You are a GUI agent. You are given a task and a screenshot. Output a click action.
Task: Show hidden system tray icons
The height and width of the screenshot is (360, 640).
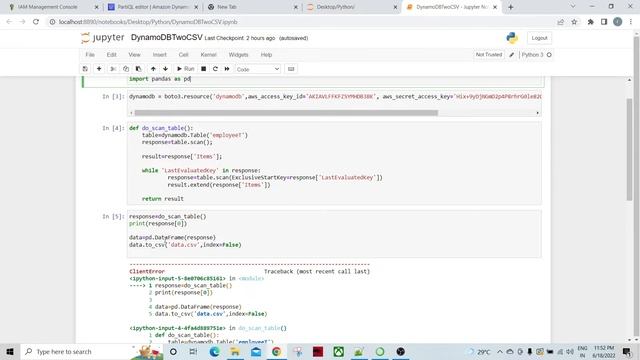pyautogui.click(x=500, y=351)
